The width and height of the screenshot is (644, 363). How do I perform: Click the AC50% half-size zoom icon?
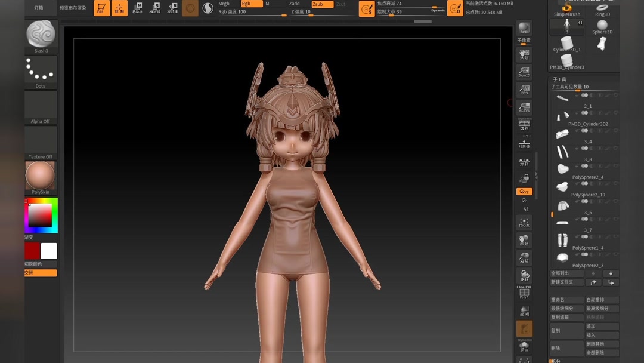coord(524,107)
